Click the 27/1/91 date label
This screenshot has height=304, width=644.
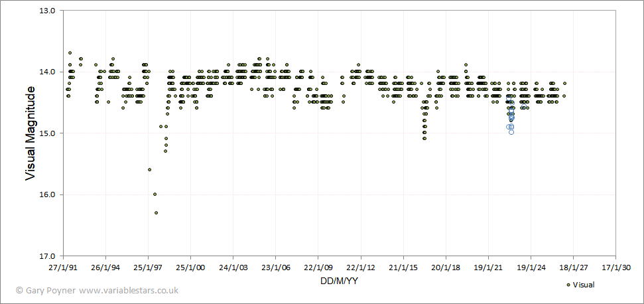click(63, 268)
